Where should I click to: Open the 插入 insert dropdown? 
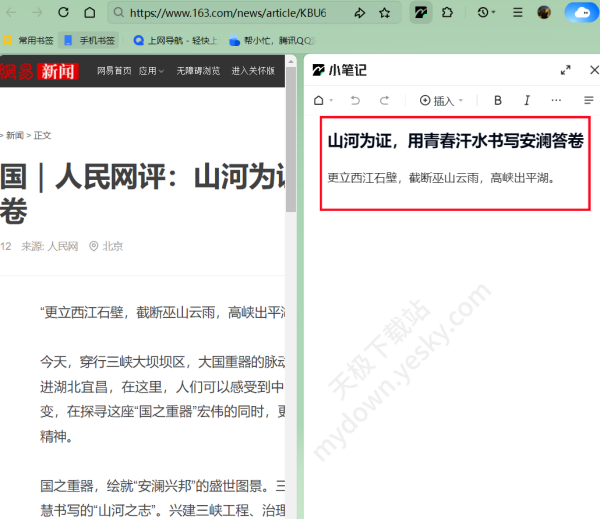tap(441, 100)
